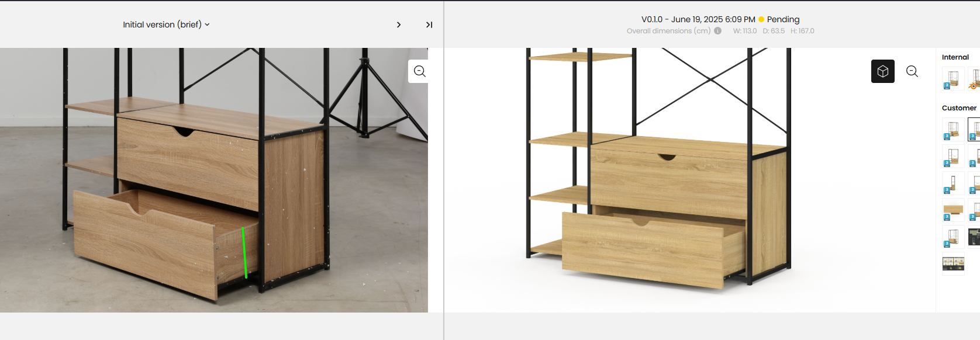Click the Pending status label
This screenshot has width=980, height=340.
783,19
